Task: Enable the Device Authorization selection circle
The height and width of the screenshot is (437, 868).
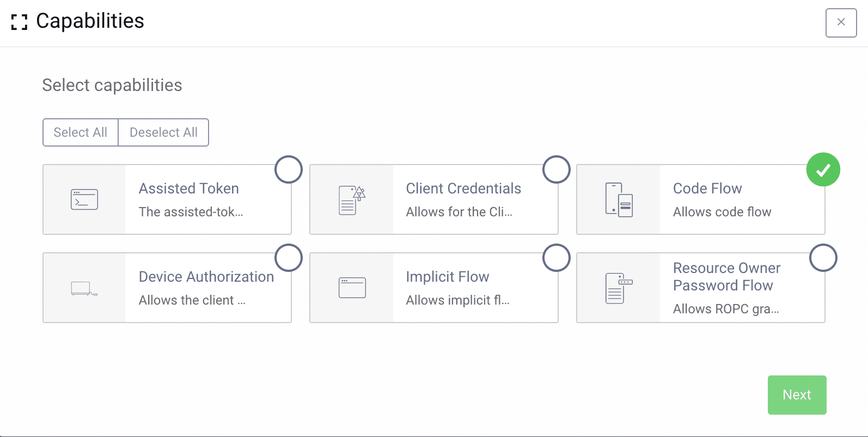Action: click(x=289, y=258)
